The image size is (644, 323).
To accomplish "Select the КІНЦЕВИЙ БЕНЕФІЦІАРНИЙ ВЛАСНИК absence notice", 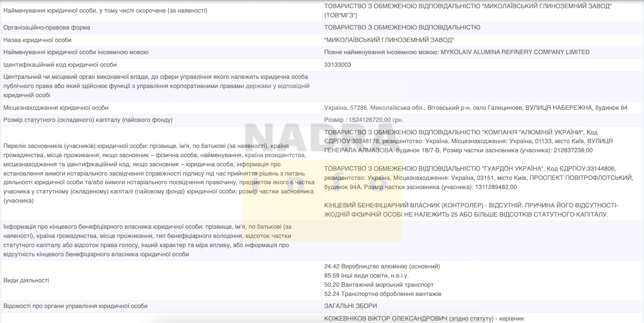I will point(471,210).
